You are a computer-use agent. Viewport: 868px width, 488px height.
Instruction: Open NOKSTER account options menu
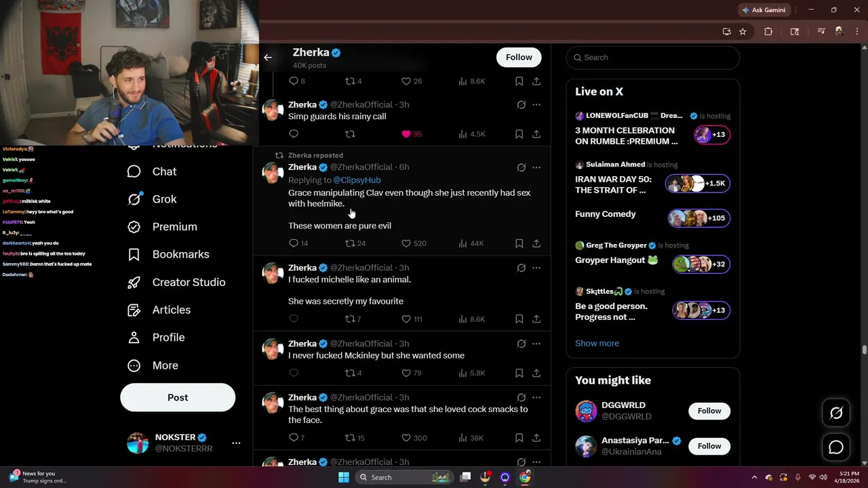[236, 443]
